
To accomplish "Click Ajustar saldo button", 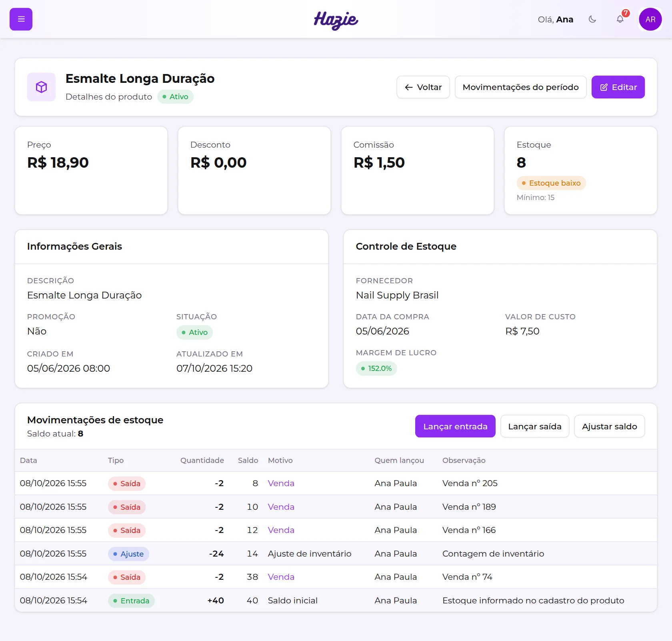I will [x=610, y=426].
